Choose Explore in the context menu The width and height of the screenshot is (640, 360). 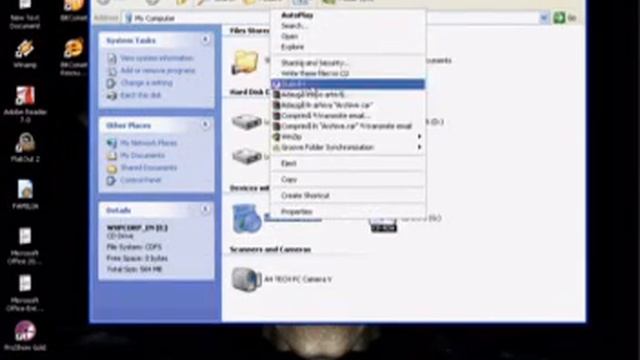[x=348, y=47]
